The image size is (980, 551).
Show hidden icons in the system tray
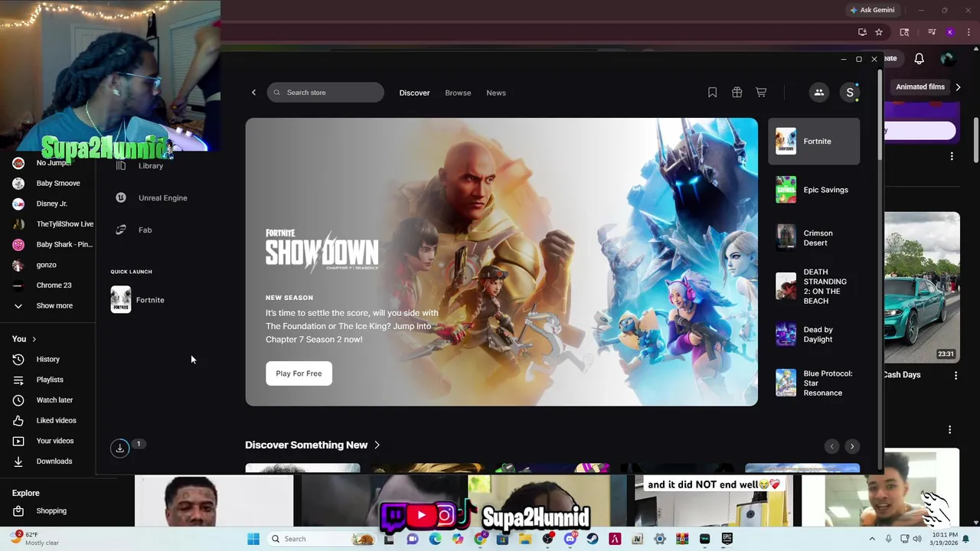pyautogui.click(x=871, y=539)
